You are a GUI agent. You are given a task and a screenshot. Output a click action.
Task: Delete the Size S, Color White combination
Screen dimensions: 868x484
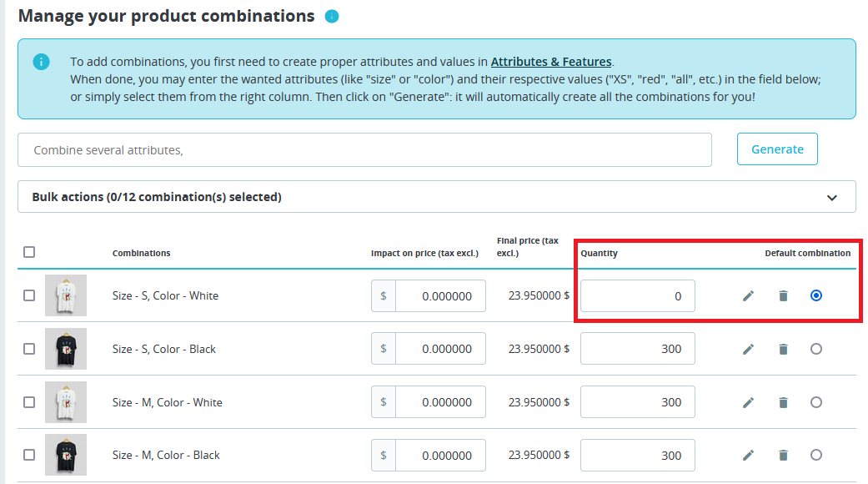(x=783, y=296)
